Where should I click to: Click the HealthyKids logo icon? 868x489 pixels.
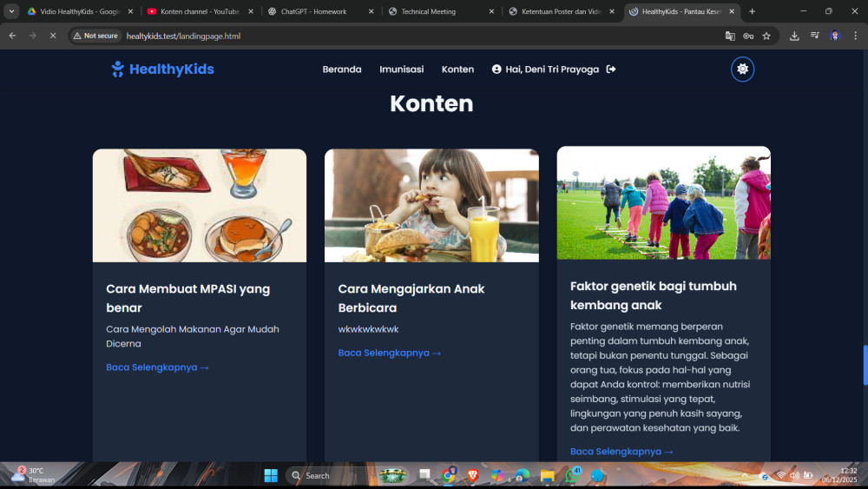(x=118, y=69)
